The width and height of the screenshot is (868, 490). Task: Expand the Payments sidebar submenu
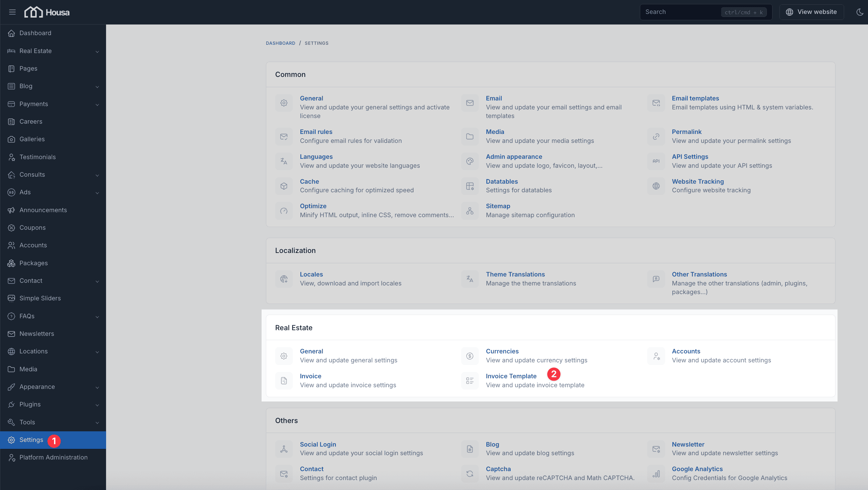53,104
